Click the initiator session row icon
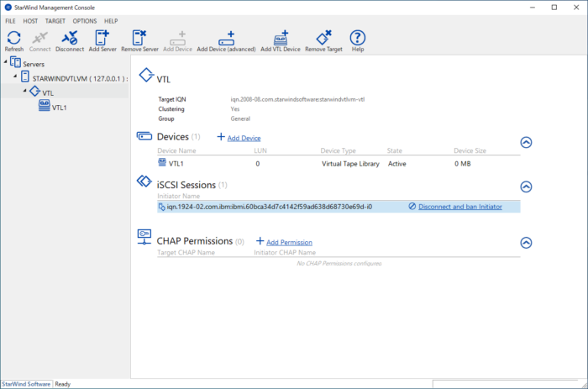Image resolution: width=588 pixels, height=389 pixels. coord(161,207)
